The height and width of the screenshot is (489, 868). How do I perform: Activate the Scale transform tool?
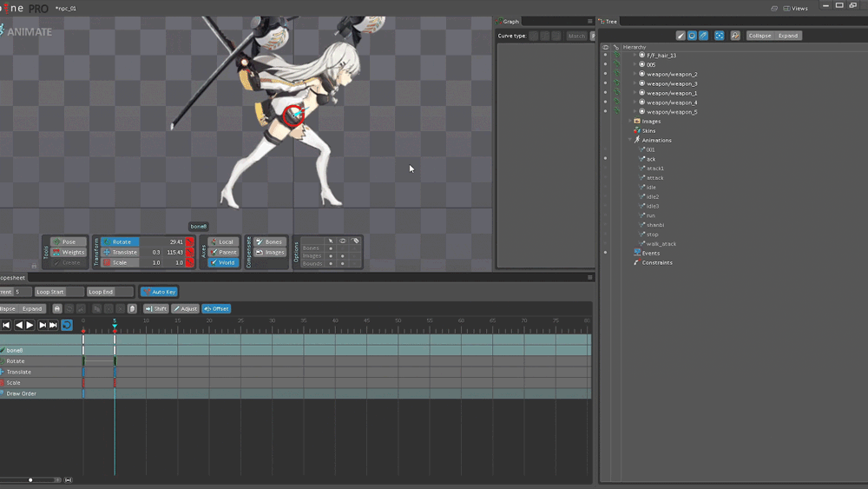coord(120,262)
